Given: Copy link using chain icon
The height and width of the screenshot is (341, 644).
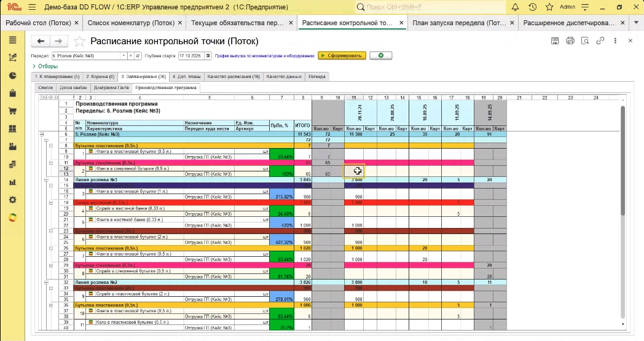Looking at the screenshot, I should [600, 41].
